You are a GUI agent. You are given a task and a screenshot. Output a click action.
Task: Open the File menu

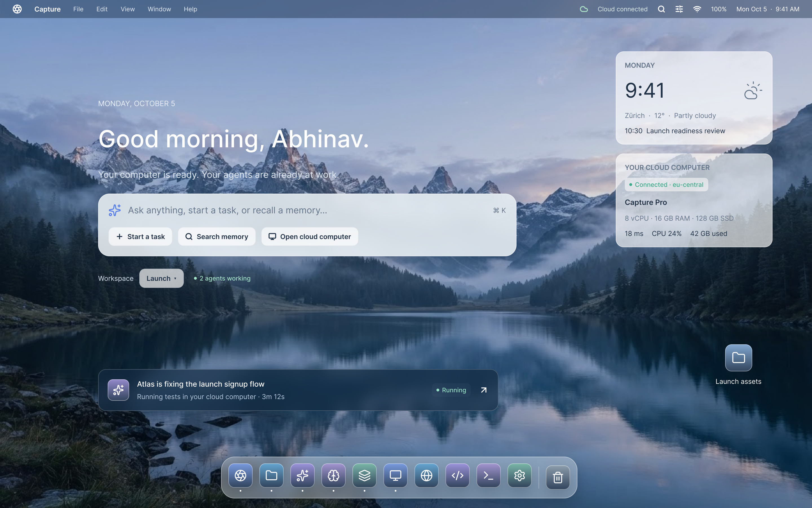point(78,9)
